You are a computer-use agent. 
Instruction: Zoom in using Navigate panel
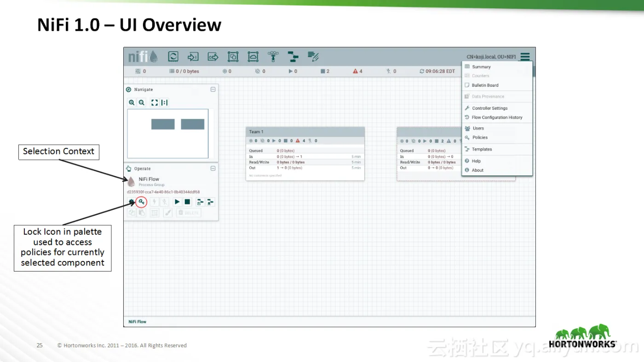click(x=132, y=103)
